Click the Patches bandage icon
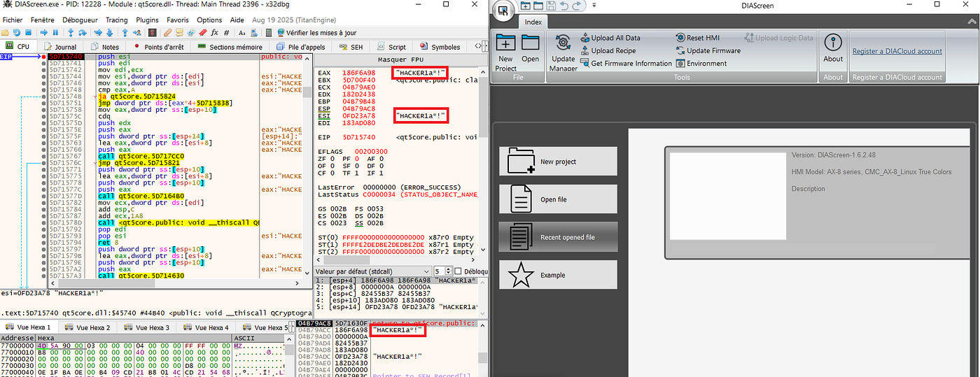 [167, 32]
